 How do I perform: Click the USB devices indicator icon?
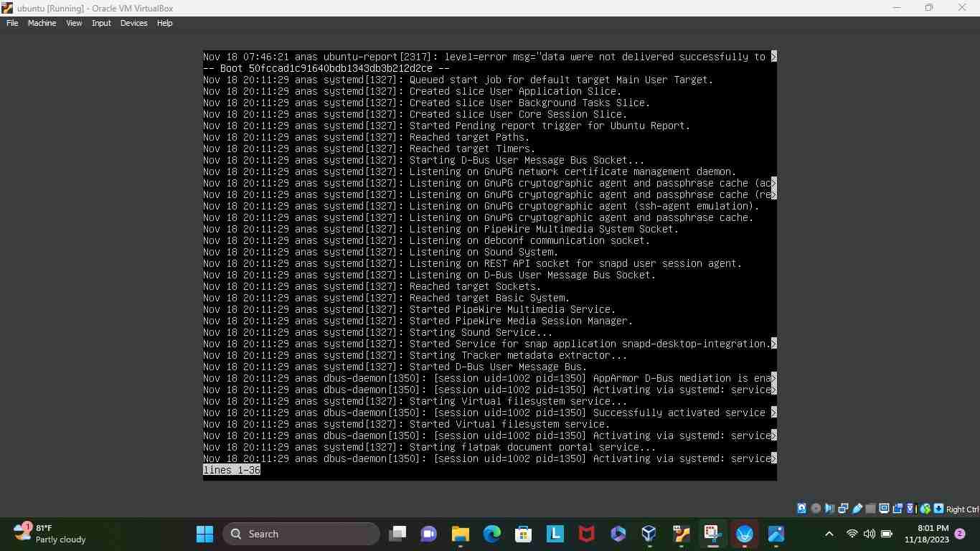857,509
